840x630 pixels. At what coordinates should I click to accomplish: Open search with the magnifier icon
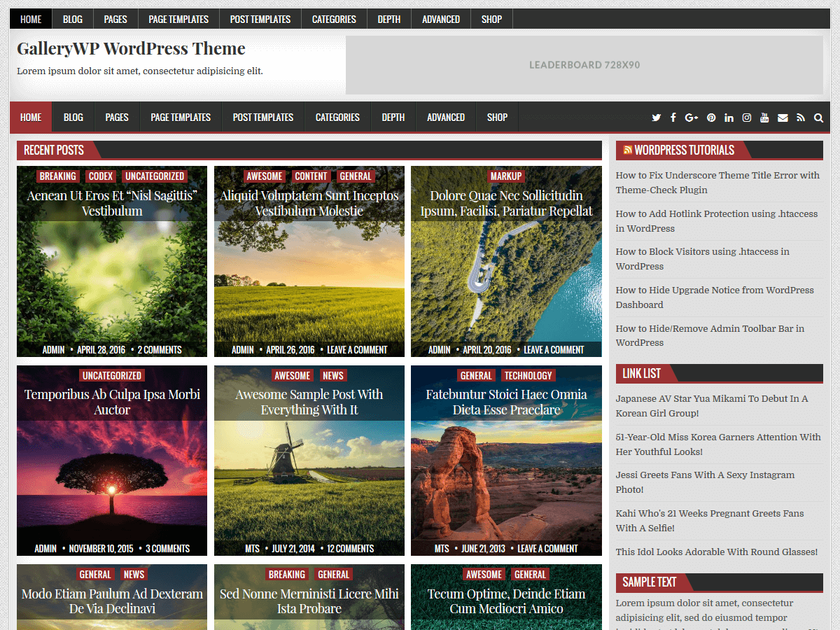tap(818, 118)
